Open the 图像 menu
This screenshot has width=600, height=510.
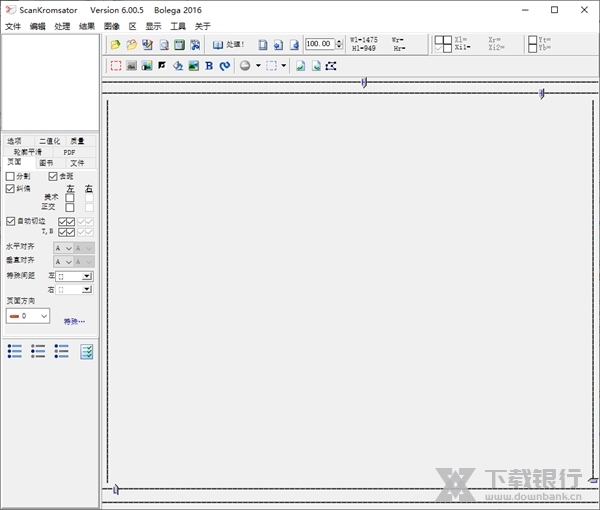pyautogui.click(x=112, y=26)
